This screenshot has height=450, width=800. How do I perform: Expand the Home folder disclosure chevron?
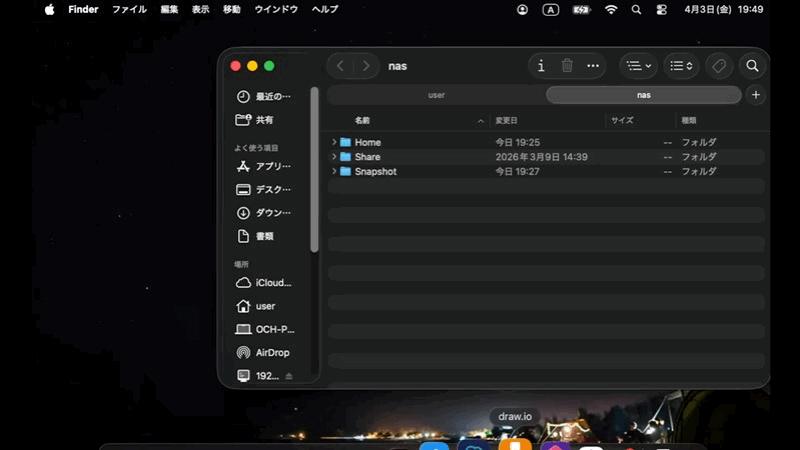334,142
